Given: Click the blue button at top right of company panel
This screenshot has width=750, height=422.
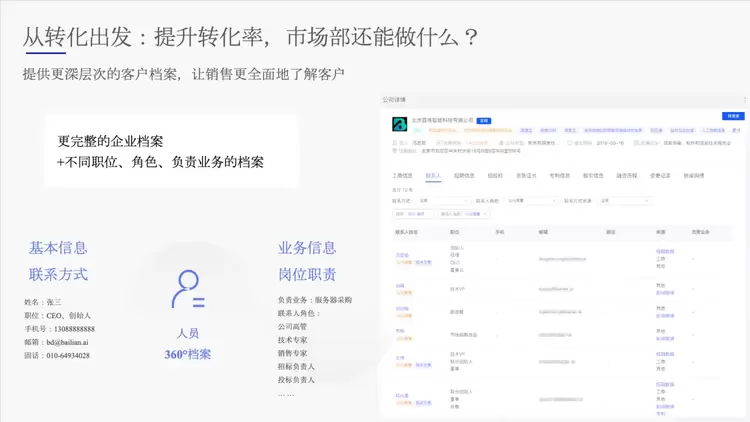Looking at the screenshot, I should click(734, 116).
